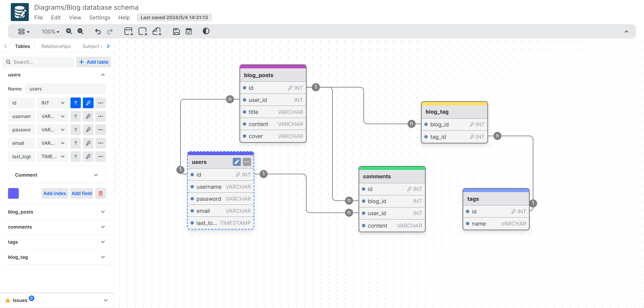644x308 pixels.
Task: Zoom in with the magnifier plus icon
Action: coord(69,31)
